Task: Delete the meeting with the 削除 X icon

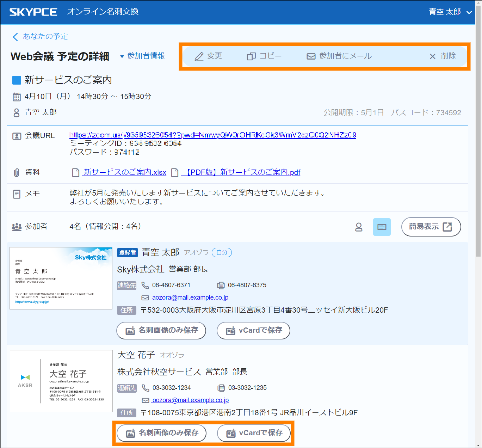Action: coord(433,56)
